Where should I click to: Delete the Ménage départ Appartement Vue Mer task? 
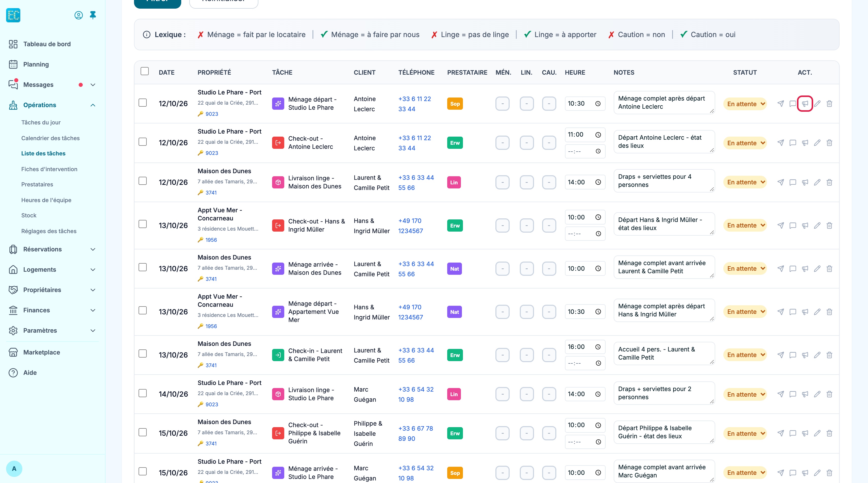[x=829, y=312]
